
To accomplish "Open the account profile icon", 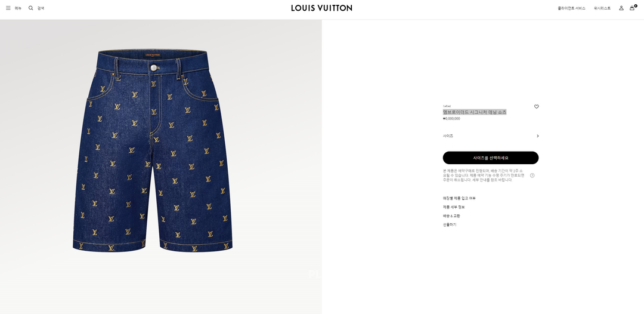I will pyautogui.click(x=621, y=8).
